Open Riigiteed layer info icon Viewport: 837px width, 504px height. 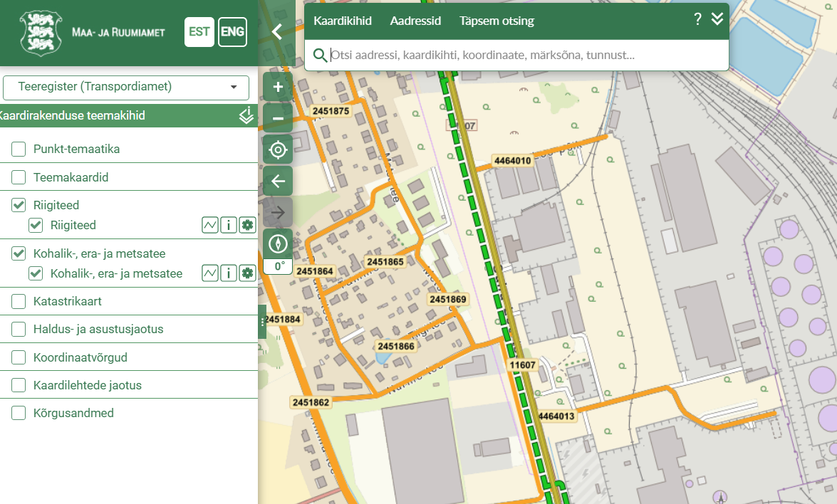[x=229, y=226]
